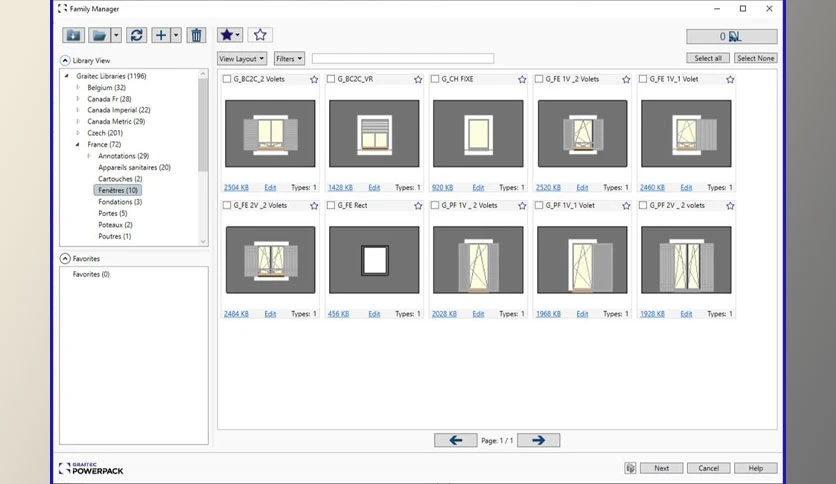Screen dimensions: 836x484
Task: Collapse the France (72) node
Action: click(78, 144)
